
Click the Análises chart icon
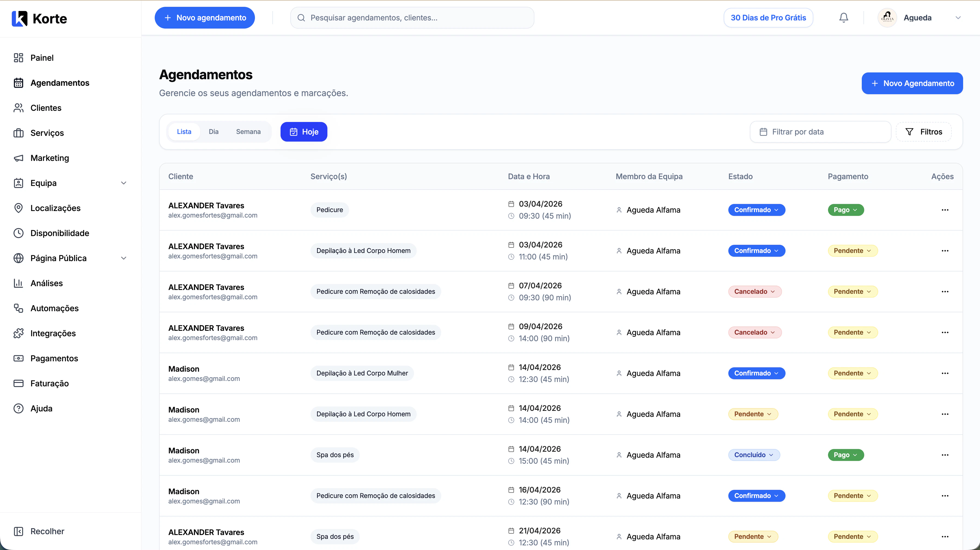pos(18,283)
